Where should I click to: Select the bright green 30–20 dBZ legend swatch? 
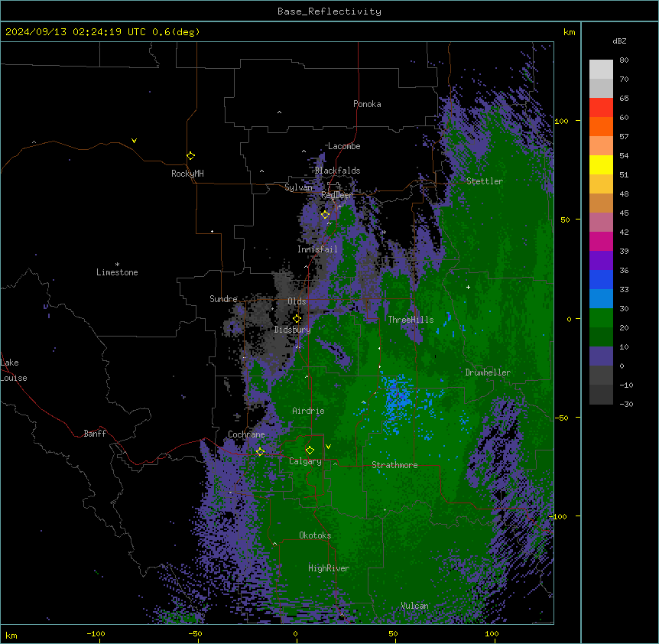pyautogui.click(x=601, y=318)
